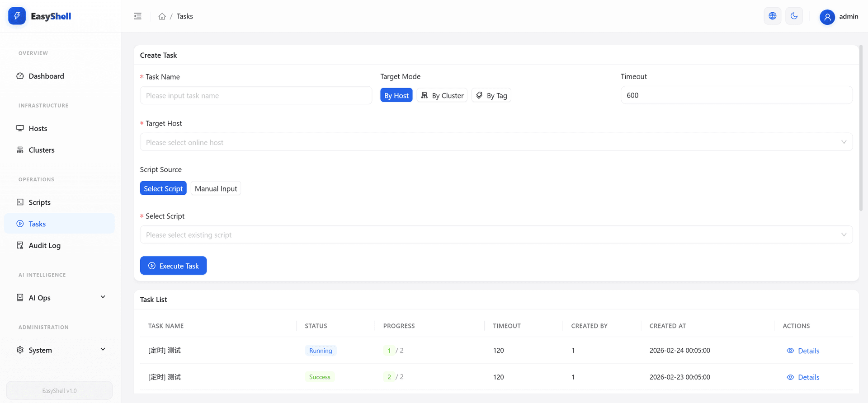
Task: Open the Select Script dropdown
Action: pos(496,235)
